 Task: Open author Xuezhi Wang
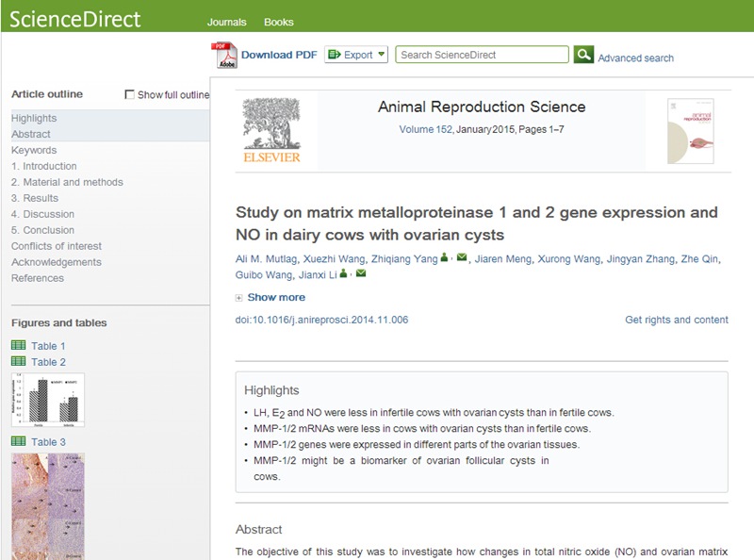pos(334,259)
